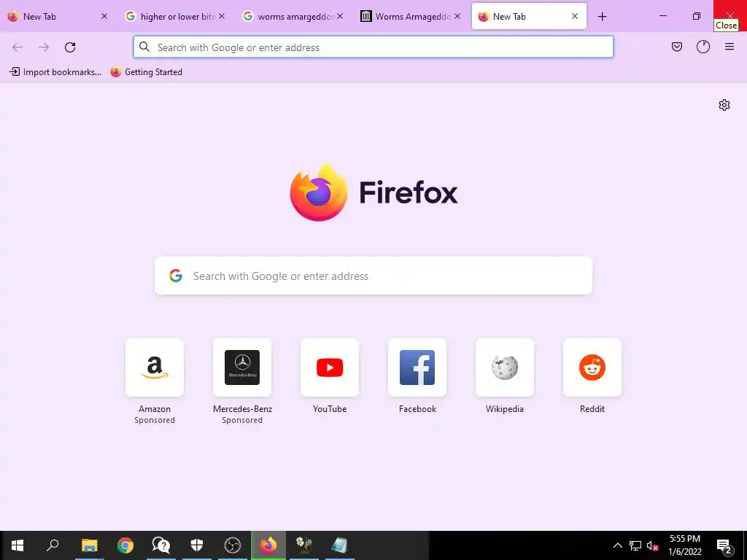The height and width of the screenshot is (560, 747).
Task: Close the 'higher or lower bitr' tab
Action: [222, 16]
